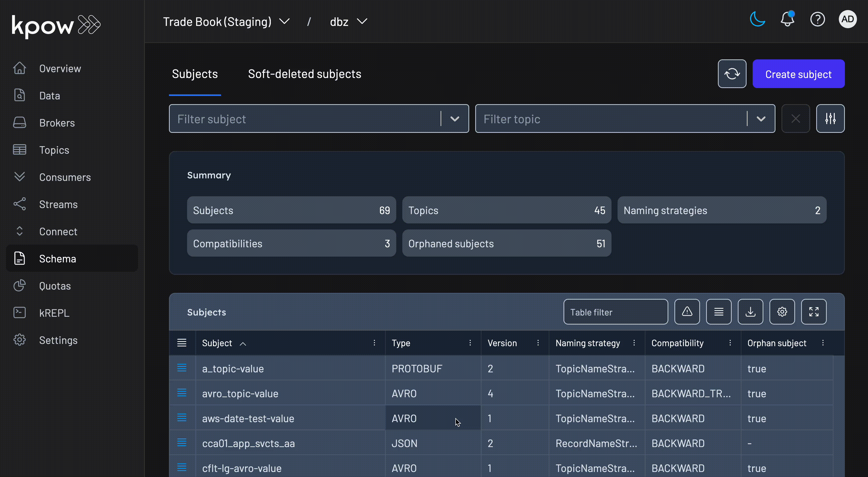Open notifications bell
Image resolution: width=868 pixels, height=477 pixels.
point(787,19)
